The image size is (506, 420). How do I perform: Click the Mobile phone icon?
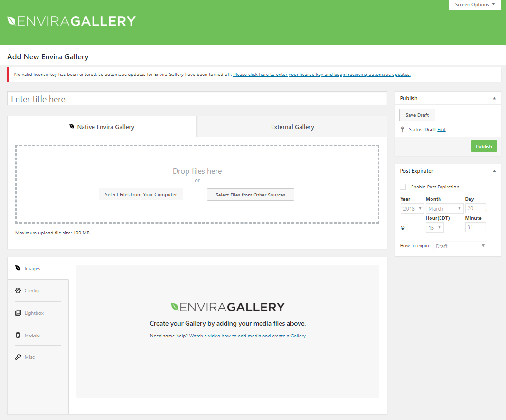pos(18,336)
